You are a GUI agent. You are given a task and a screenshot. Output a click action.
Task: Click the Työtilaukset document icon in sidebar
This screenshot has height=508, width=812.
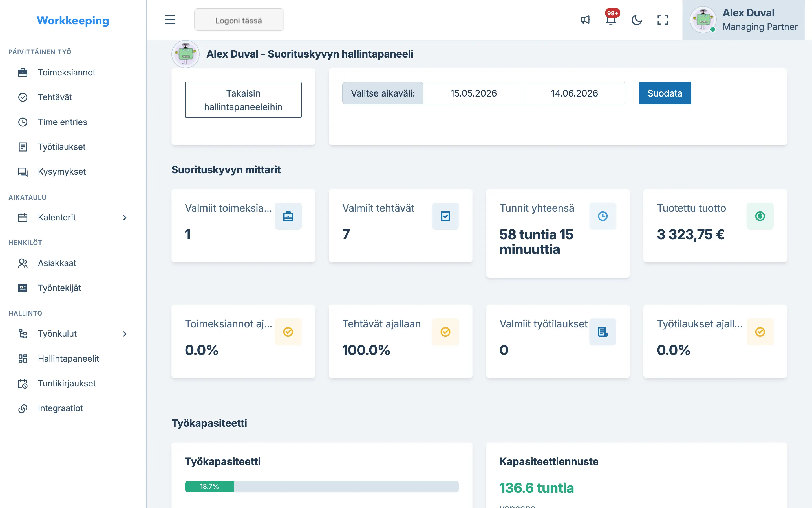(x=23, y=147)
